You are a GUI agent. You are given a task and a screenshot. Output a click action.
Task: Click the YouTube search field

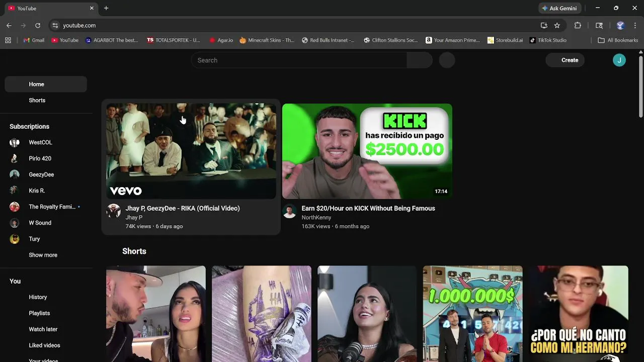pyautogui.click(x=299, y=60)
